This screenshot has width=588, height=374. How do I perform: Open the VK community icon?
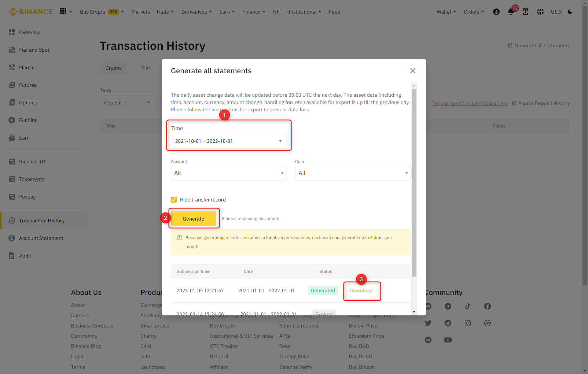pyautogui.click(x=428, y=340)
